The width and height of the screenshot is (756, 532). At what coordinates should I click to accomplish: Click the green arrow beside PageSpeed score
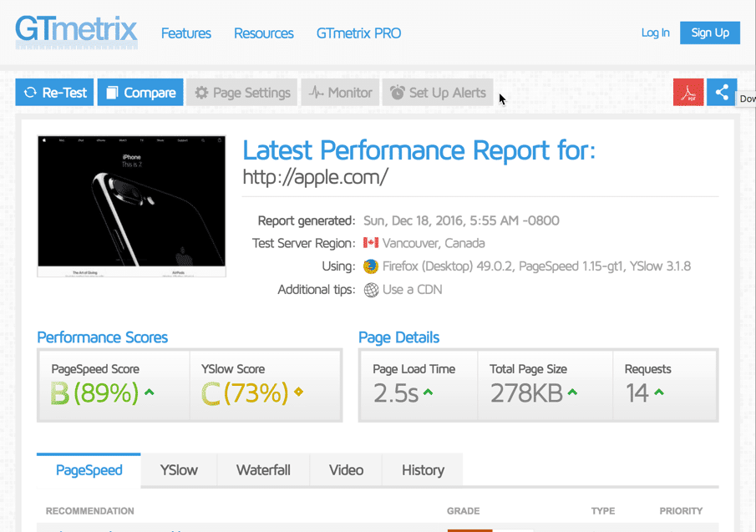point(150,392)
